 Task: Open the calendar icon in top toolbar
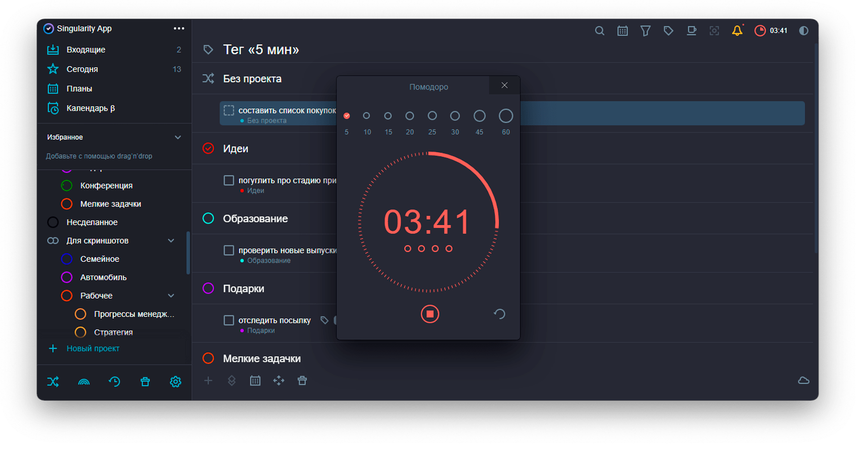[622, 31]
